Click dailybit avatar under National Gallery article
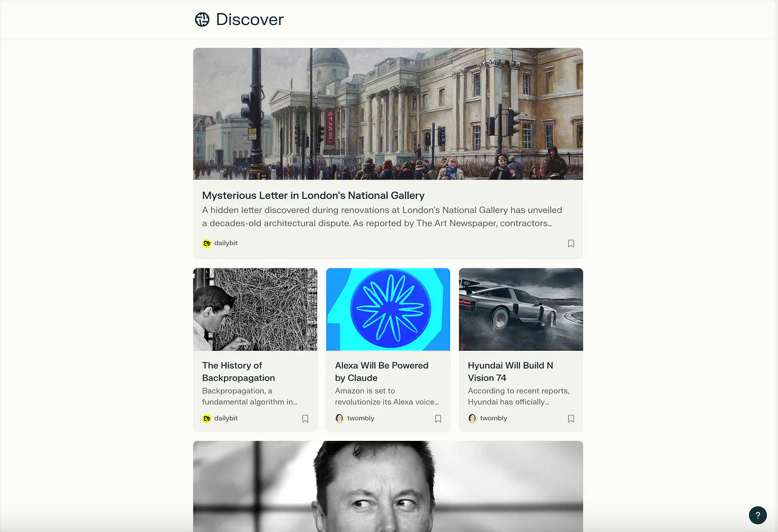778x532 pixels. 207,243
